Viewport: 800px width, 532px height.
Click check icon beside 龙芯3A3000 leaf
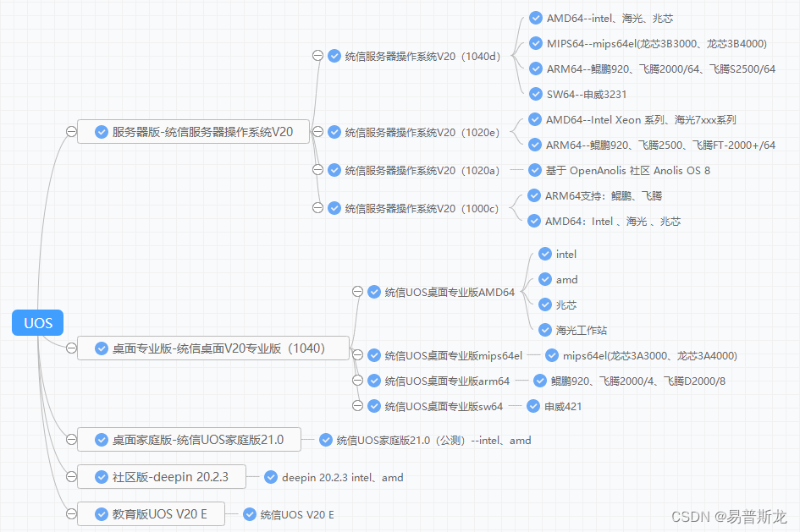tap(551, 355)
